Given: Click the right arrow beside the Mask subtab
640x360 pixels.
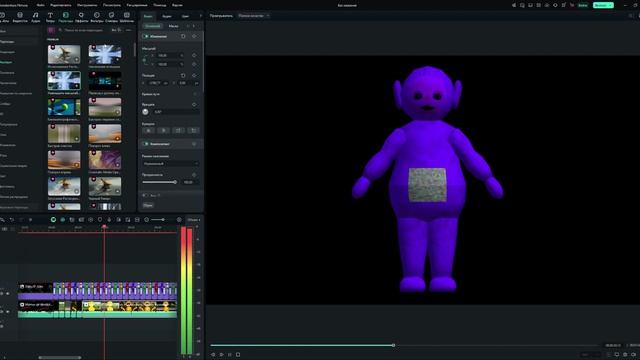Looking at the screenshot, I should click(x=194, y=26).
